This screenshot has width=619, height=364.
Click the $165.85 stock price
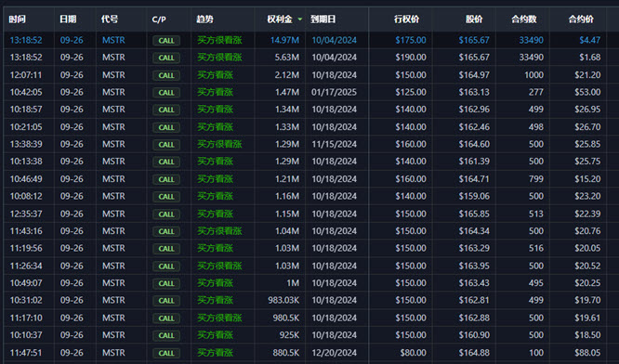tap(474, 214)
